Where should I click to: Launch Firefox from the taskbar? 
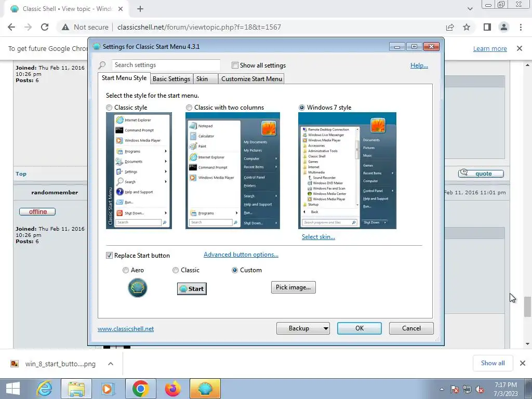[172, 389]
